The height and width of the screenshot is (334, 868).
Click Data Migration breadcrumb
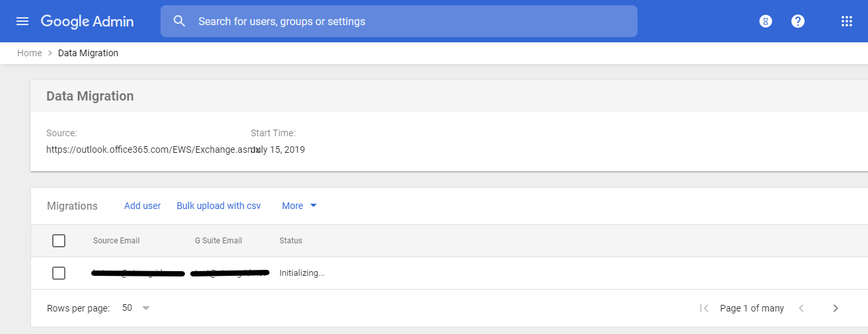click(x=89, y=53)
